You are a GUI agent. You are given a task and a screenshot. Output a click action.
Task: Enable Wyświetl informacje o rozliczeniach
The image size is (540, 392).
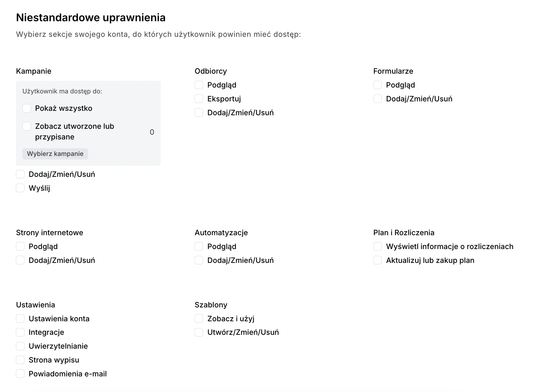[378, 246]
